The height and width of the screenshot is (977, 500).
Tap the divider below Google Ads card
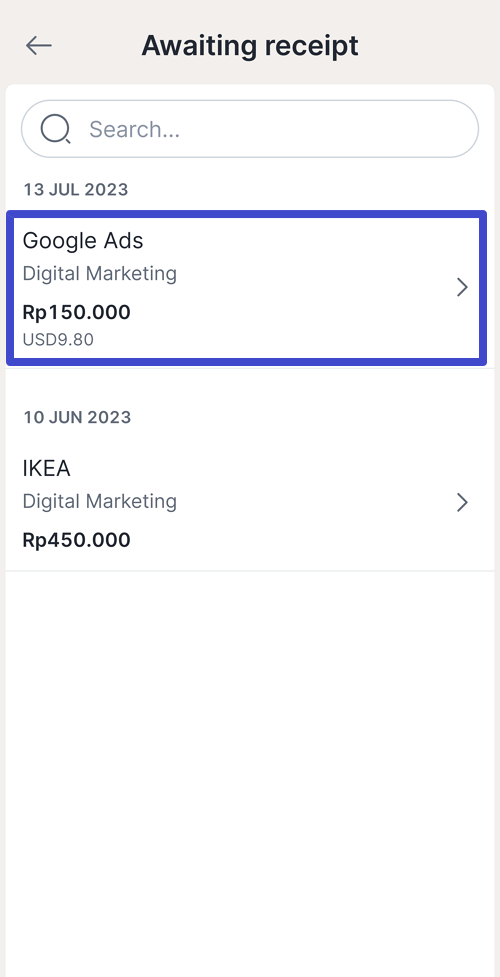(x=250, y=368)
